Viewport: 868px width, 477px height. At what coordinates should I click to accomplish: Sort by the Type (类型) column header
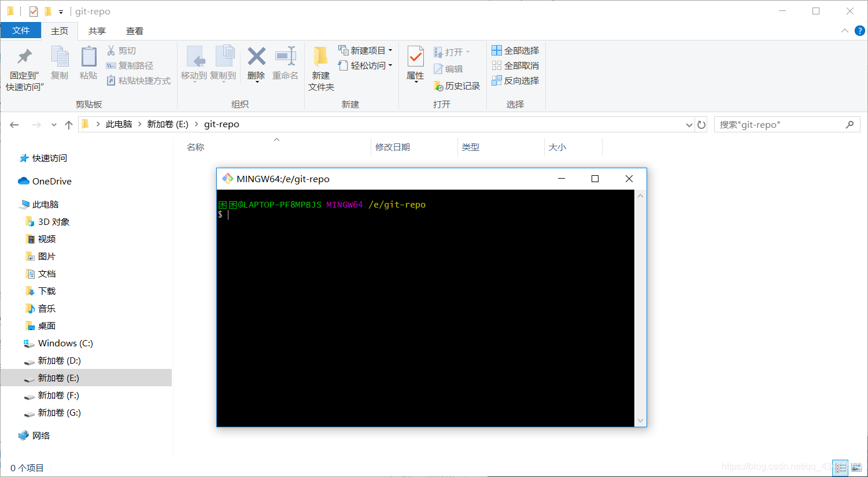(x=471, y=147)
